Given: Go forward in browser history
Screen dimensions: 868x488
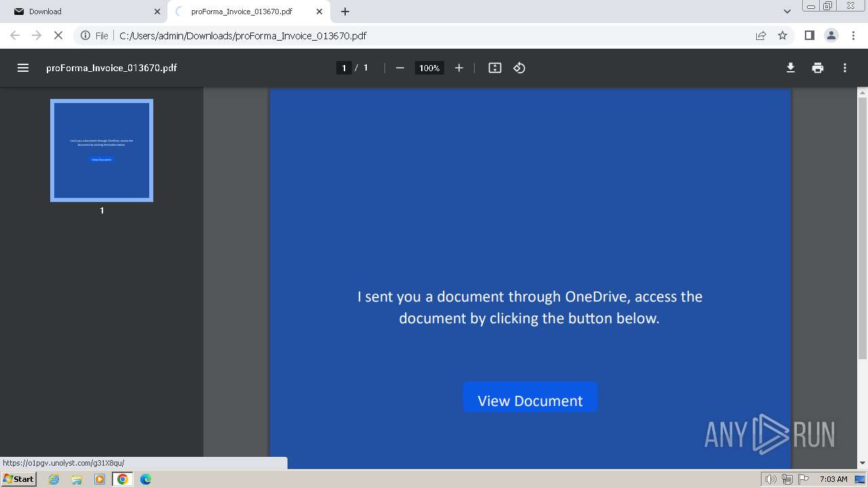Looking at the screenshot, I should click(37, 35).
